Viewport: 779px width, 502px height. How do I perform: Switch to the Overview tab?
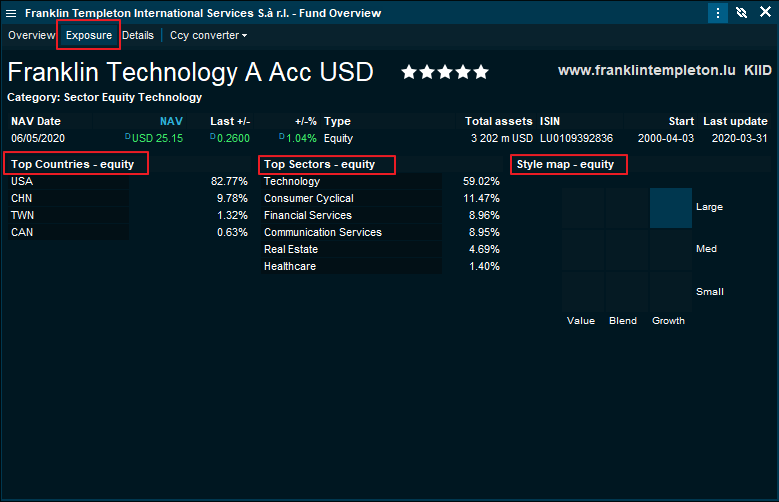tap(31, 35)
